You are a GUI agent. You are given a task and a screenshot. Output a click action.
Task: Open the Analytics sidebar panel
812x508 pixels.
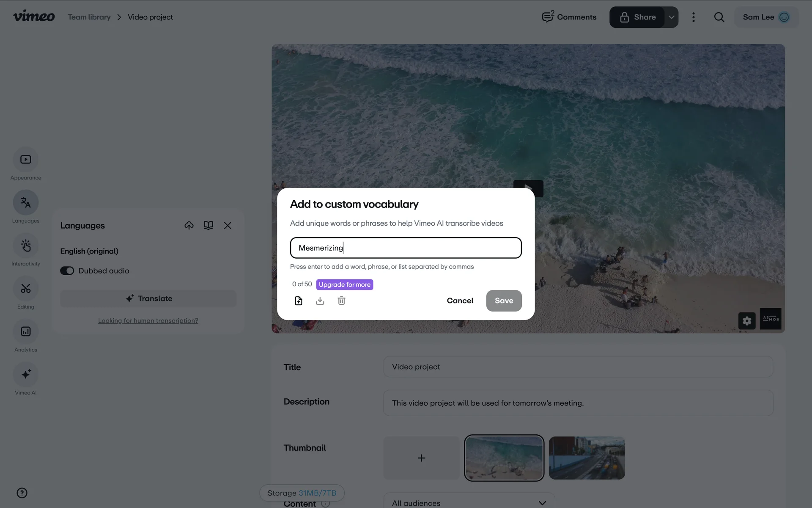click(x=26, y=332)
